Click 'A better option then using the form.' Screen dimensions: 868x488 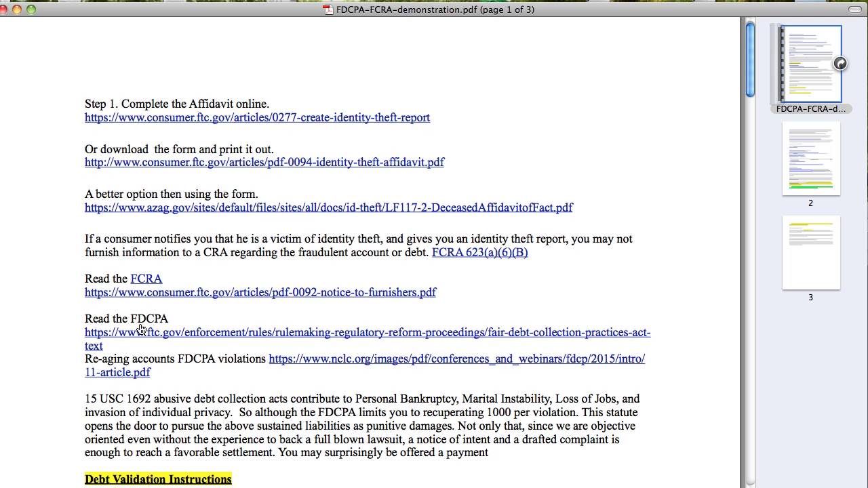[172, 194]
